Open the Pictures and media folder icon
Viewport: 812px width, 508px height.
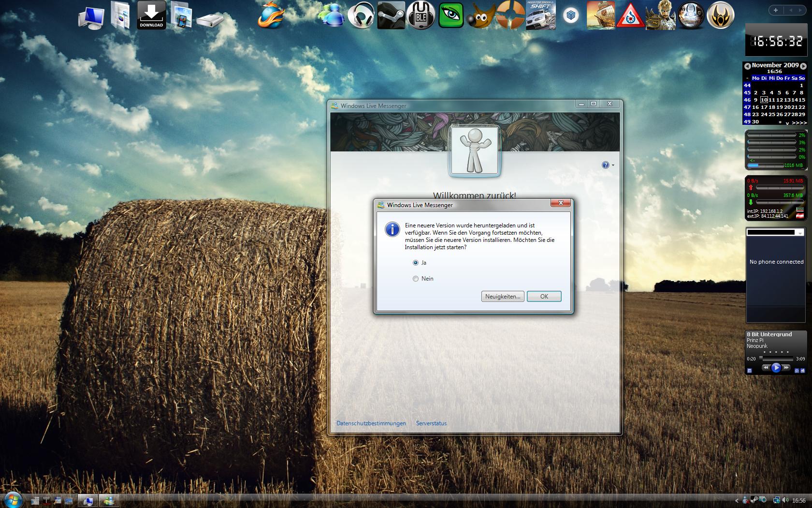pyautogui.click(x=181, y=15)
